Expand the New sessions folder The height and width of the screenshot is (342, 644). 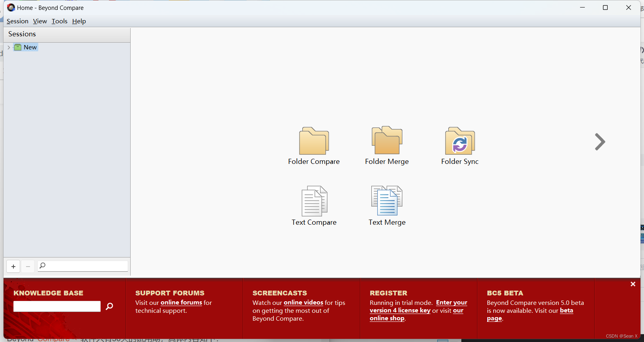tap(9, 47)
